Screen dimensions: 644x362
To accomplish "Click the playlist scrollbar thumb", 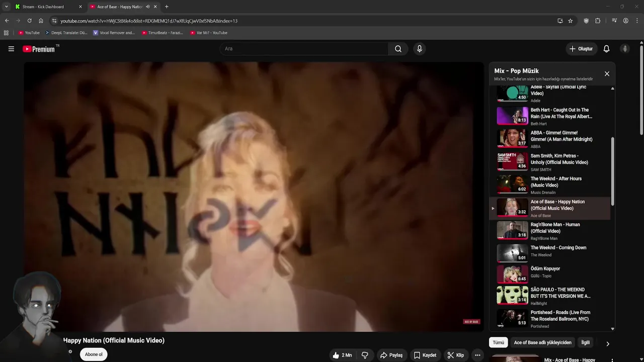I will click(612, 171).
